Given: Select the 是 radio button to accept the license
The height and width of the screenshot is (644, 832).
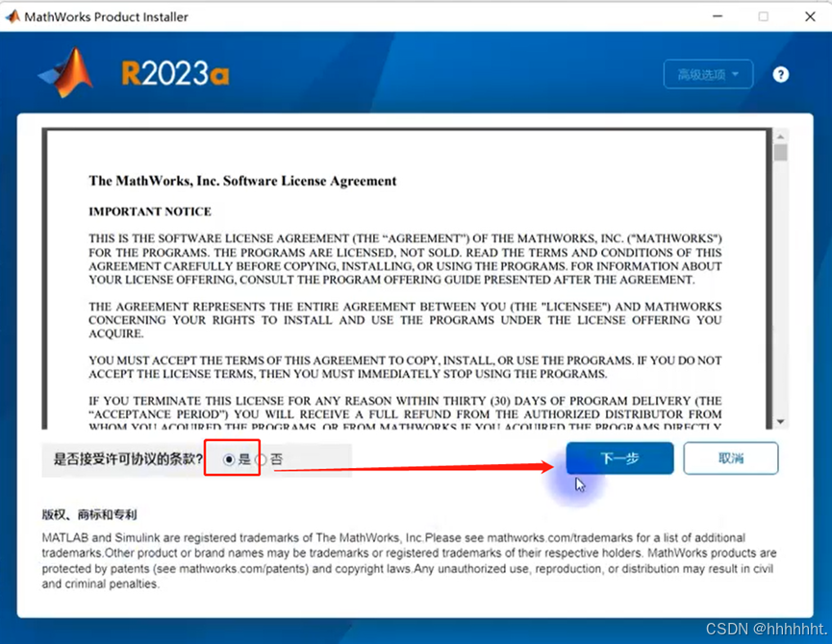Looking at the screenshot, I should [x=229, y=459].
